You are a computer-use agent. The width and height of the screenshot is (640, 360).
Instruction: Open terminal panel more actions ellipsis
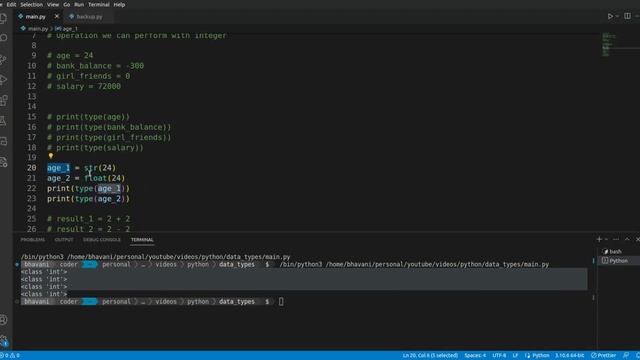click(x=616, y=239)
